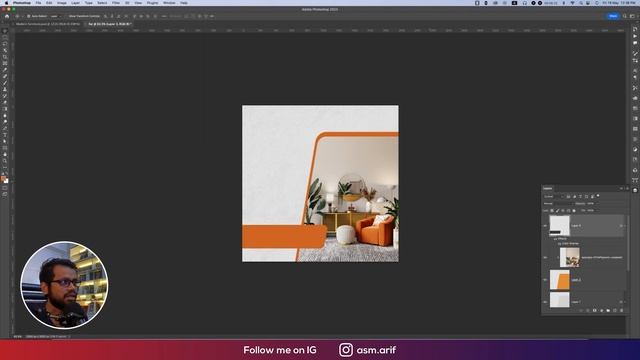Toggle Show Transform Controls checkbox
Image resolution: width=640 pixels, height=360 pixels.
pos(67,16)
